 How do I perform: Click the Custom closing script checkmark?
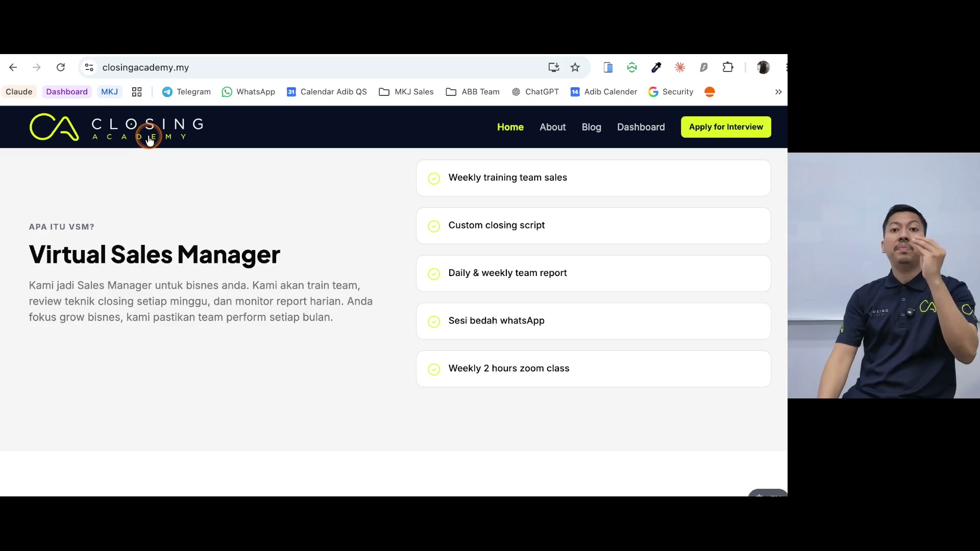(434, 226)
